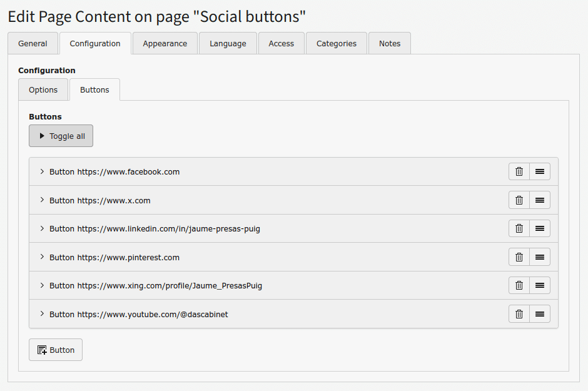Viewport: 588px width, 391px height.
Task: Expand the LinkedIn button entry
Action: coord(42,228)
